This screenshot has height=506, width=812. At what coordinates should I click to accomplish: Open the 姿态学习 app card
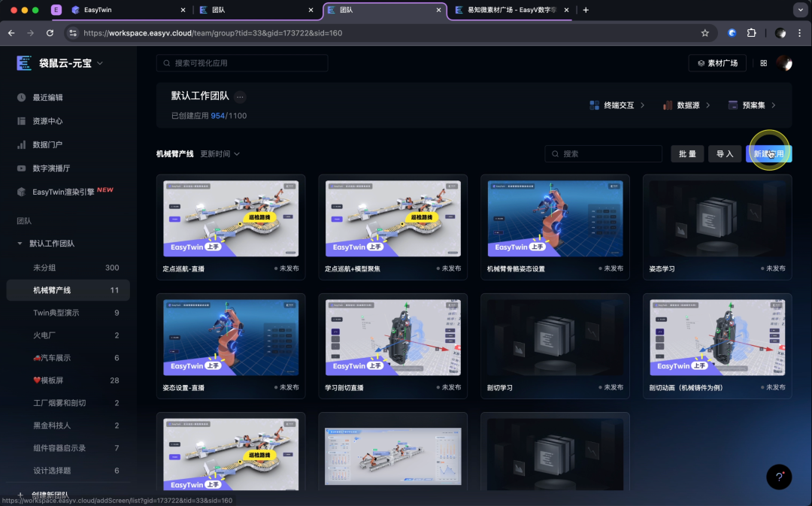717,227
